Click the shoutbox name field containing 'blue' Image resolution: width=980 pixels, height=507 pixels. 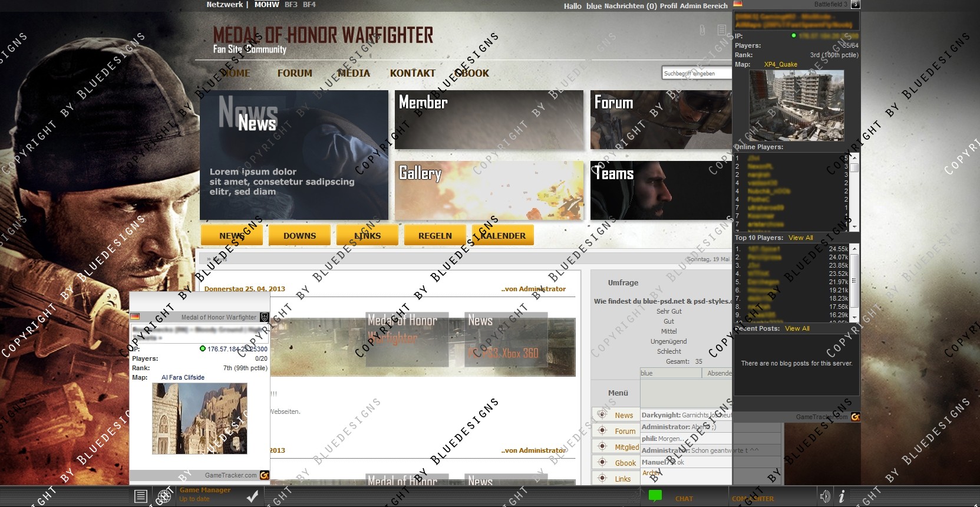pos(671,373)
